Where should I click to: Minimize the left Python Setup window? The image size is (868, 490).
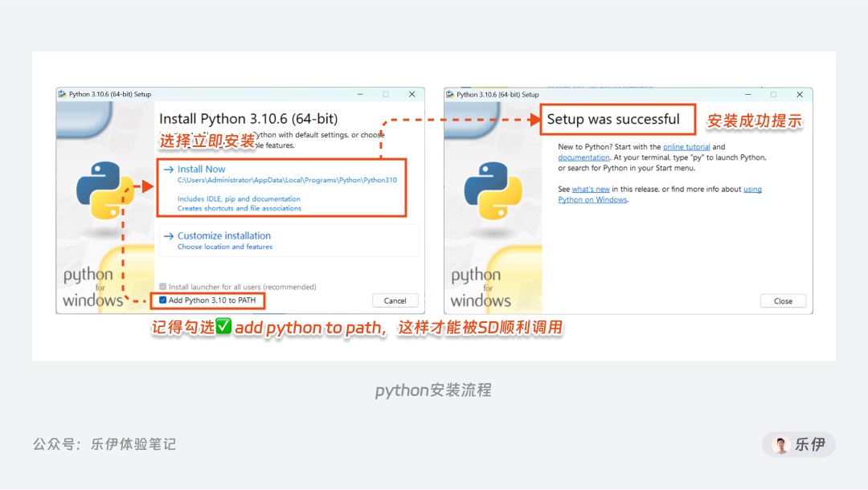[x=360, y=95]
